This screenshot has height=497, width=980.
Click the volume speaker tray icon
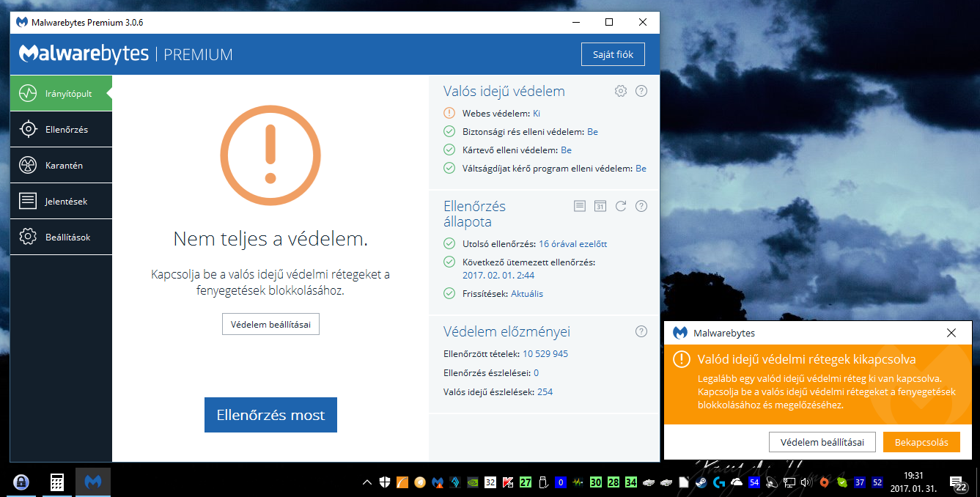806,482
